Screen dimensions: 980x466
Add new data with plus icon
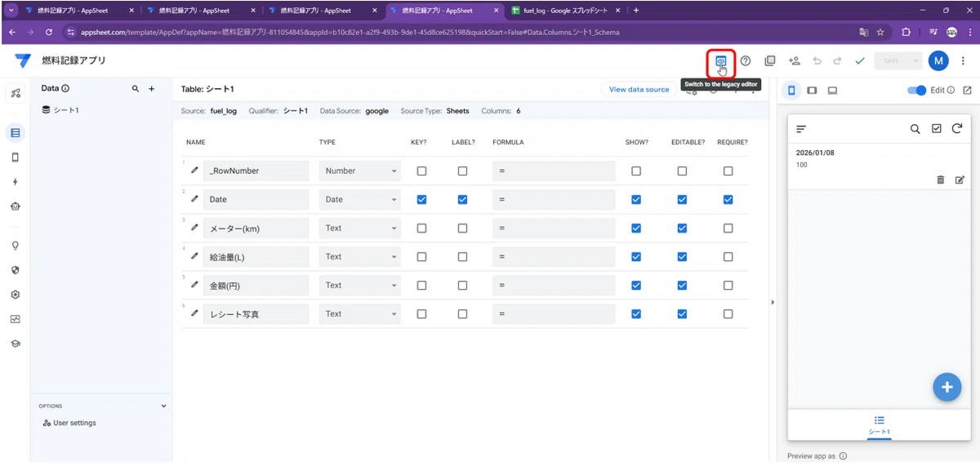pyautogui.click(x=151, y=89)
